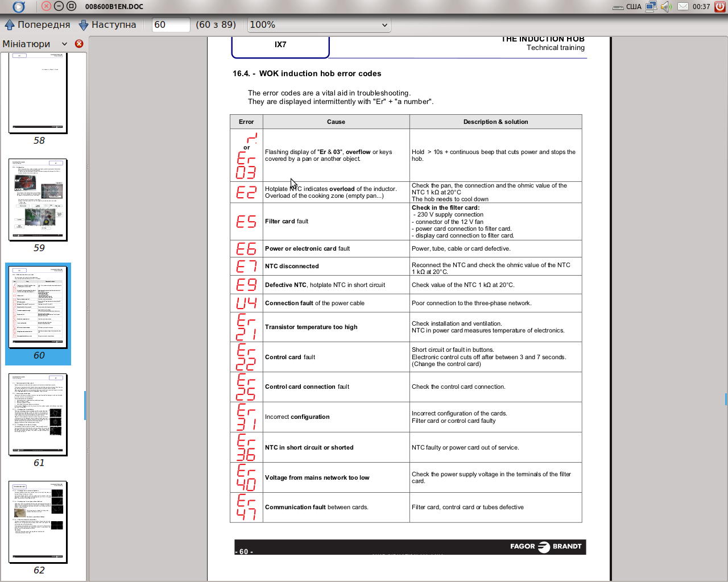Click the E9 error code symbol
The image size is (728, 582).
pyautogui.click(x=246, y=285)
